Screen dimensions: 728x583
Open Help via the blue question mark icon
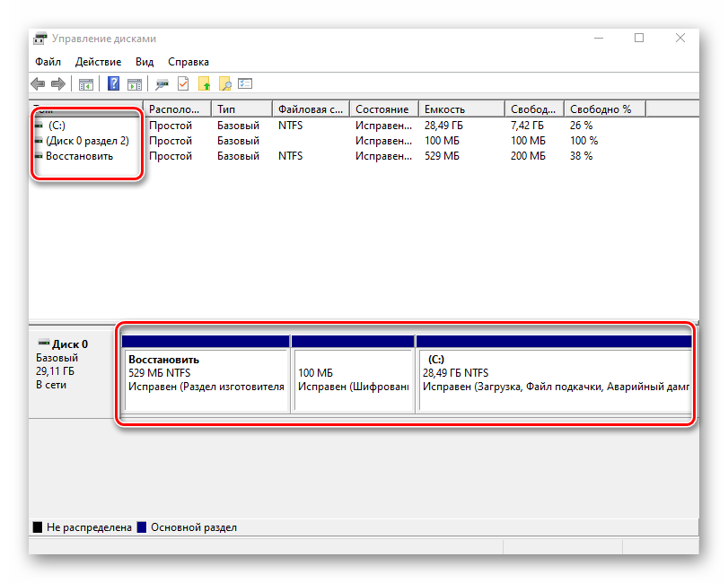click(114, 84)
